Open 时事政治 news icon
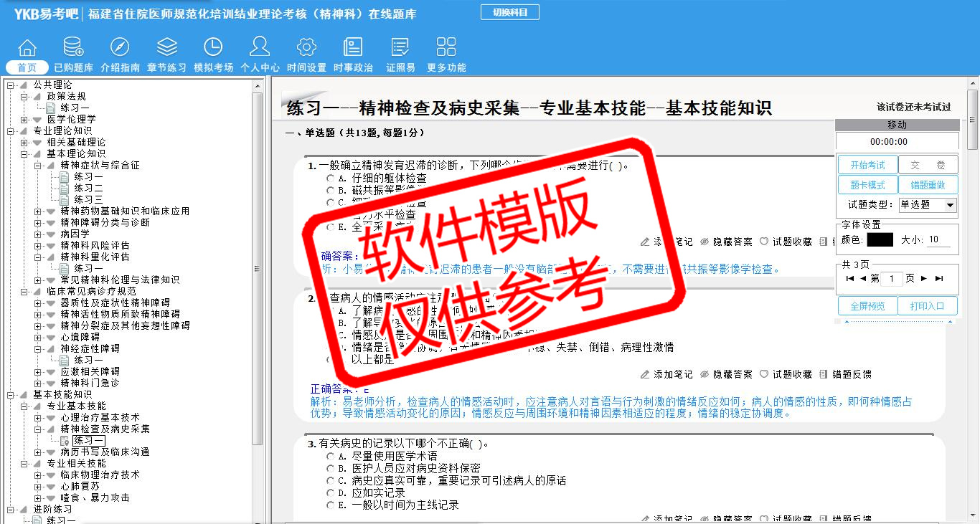 point(353,48)
